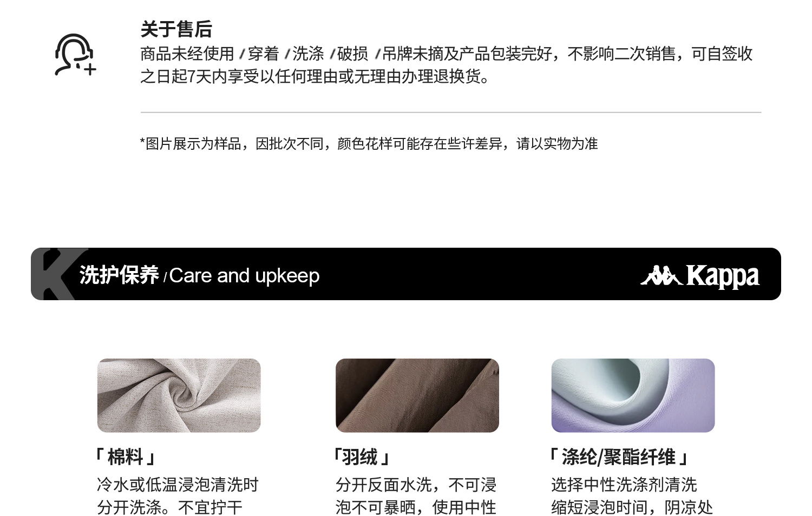
Task: Click the 「棉料」 heading
Action: (126, 457)
